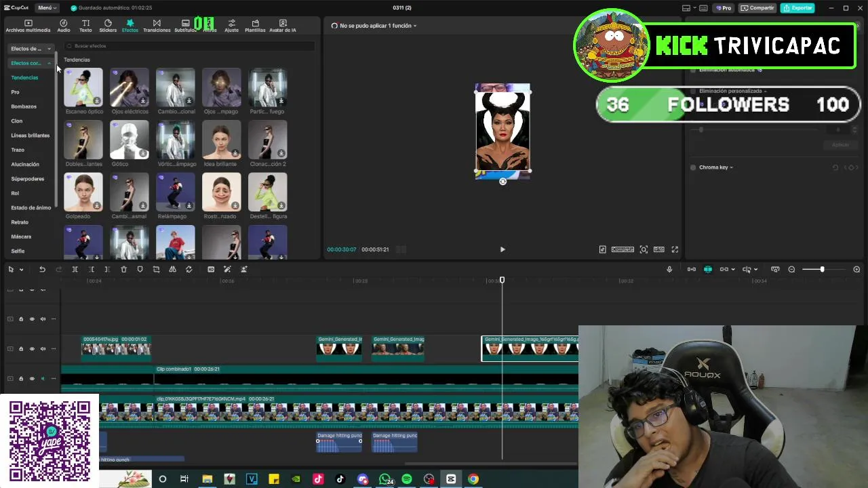The width and height of the screenshot is (868, 488).
Task: Mute the 000540417w.jpg track
Action: [x=43, y=348]
